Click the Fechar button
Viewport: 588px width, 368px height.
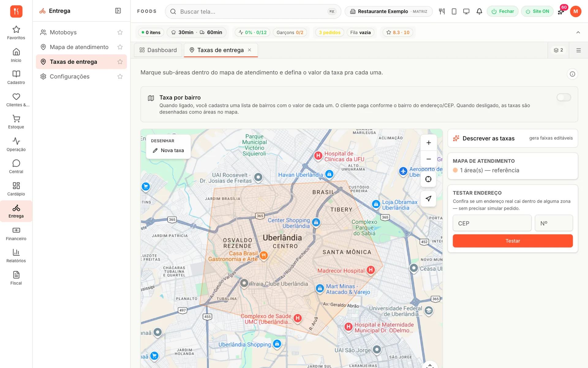pos(503,11)
